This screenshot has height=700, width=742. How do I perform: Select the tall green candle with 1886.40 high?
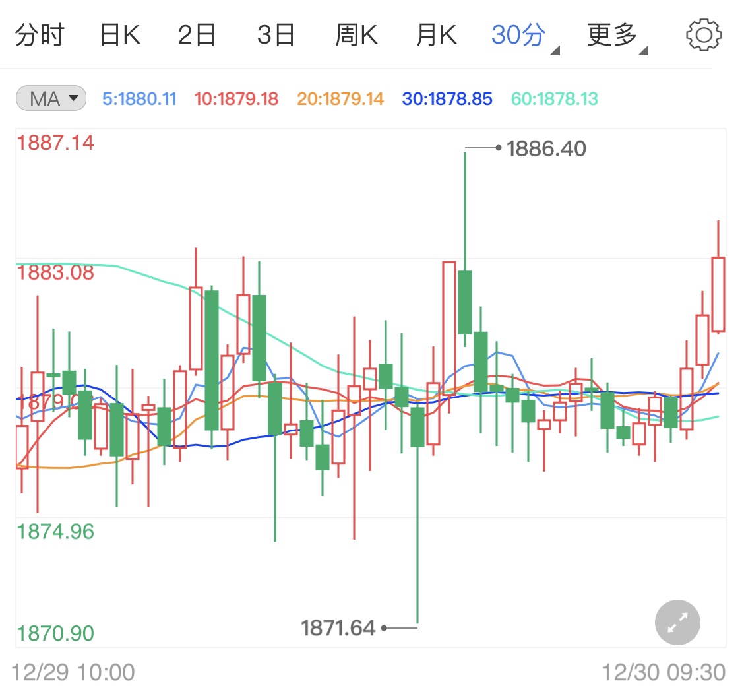(465, 303)
